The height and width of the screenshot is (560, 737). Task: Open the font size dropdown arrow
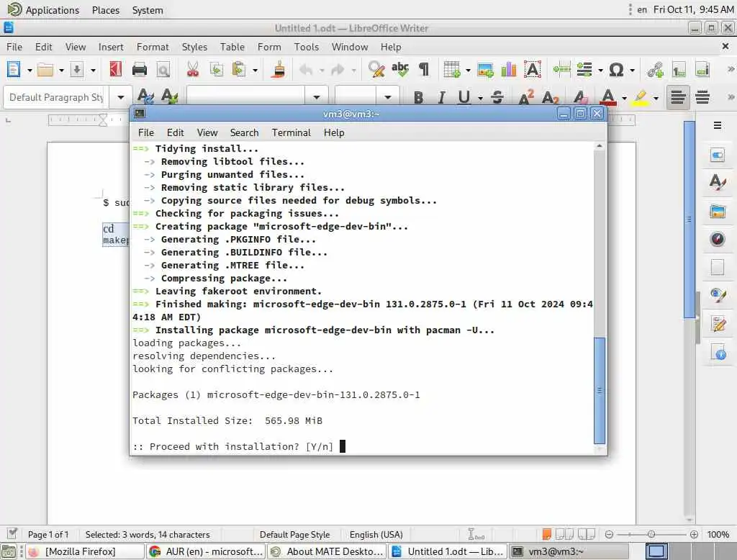pyautogui.click(x=388, y=97)
